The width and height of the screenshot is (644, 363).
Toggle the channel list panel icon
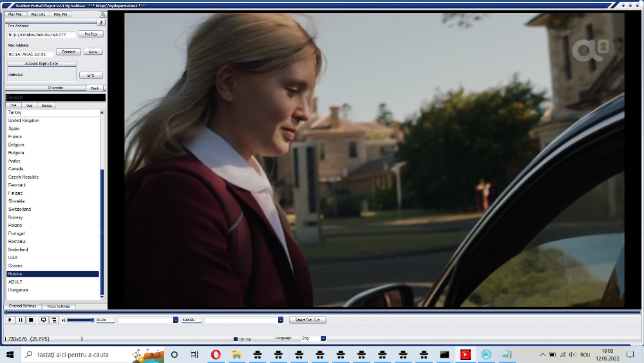point(54,320)
